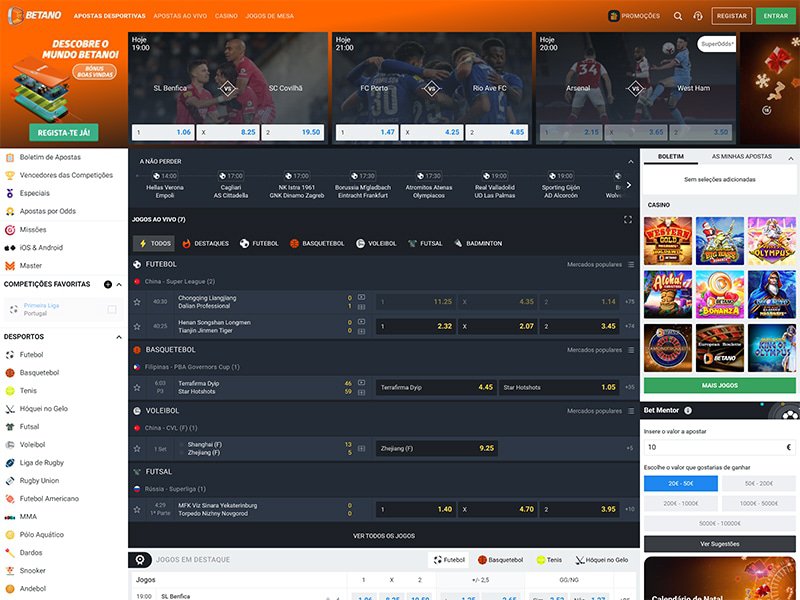Image resolution: width=800 pixels, height=600 pixels.
Task: Click Ver Sugestões in Bet Mentor
Action: pos(719,544)
